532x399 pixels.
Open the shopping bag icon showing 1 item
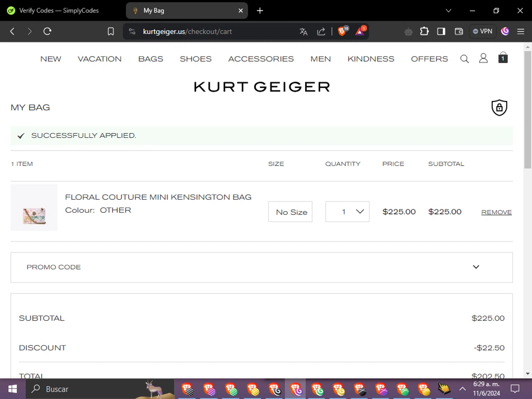click(x=503, y=58)
